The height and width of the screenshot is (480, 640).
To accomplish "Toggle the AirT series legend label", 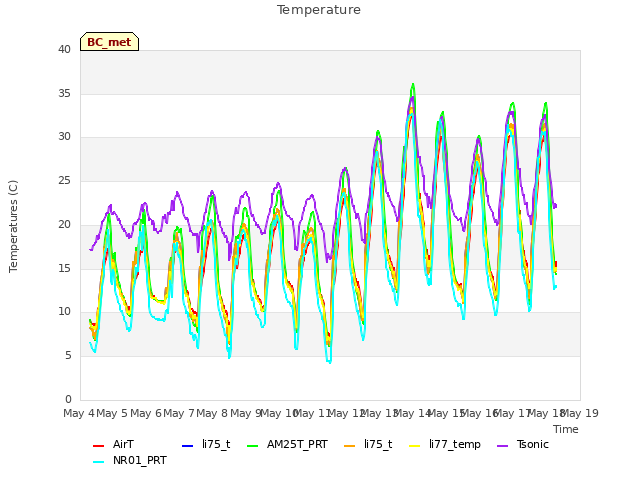I will (x=123, y=444).
